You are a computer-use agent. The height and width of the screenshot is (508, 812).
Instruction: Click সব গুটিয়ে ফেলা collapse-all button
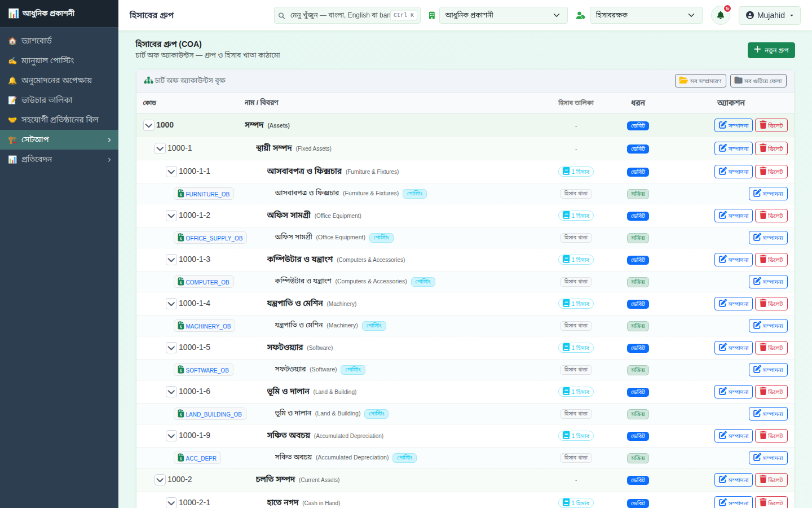(758, 81)
